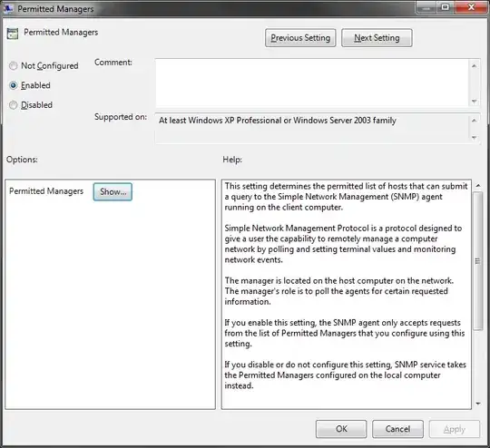The width and height of the screenshot is (490, 448).
Task: Click help paragraph starting 'The manager is located'
Action: tap(339, 291)
